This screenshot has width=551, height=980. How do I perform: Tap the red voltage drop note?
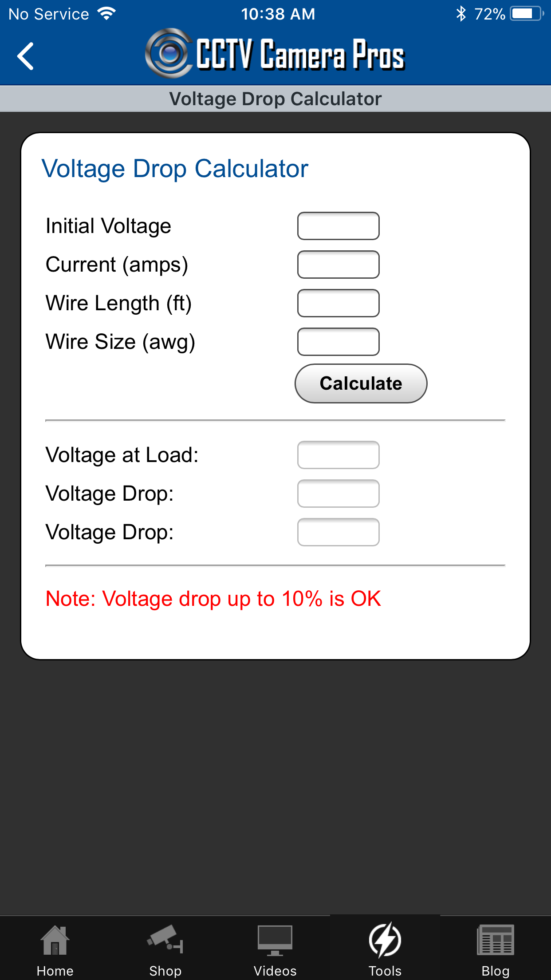point(213,599)
